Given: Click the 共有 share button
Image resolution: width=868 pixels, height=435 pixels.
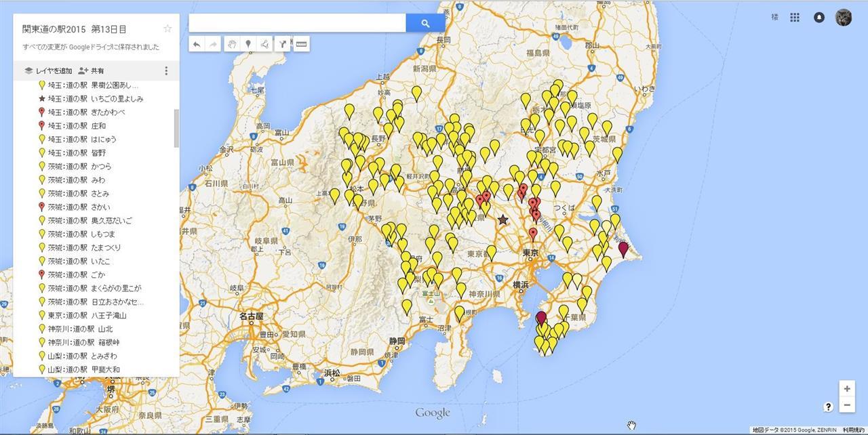Looking at the screenshot, I should tap(92, 70).
